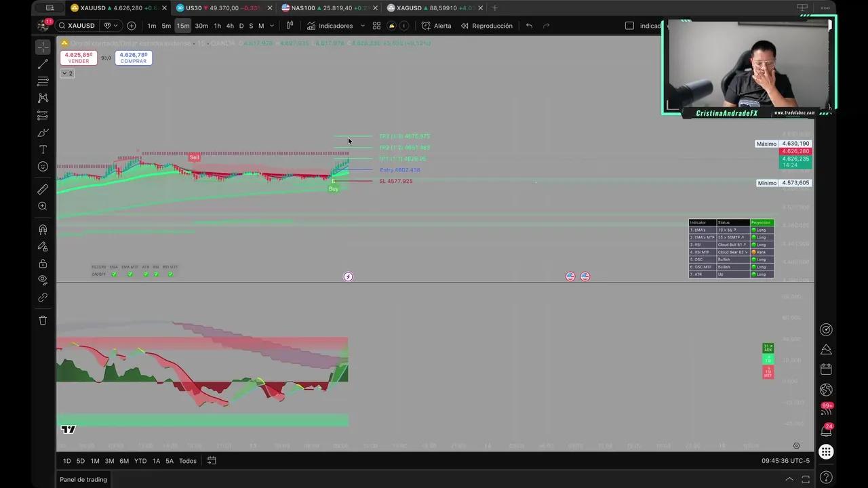
Task: Open the Indicadores panel
Action: point(330,26)
